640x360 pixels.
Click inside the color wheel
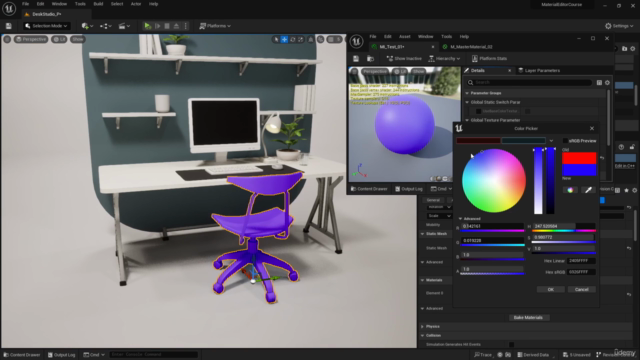tap(493, 180)
